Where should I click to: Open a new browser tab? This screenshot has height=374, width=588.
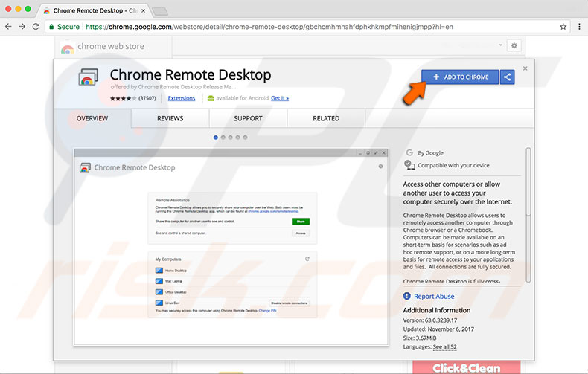(160, 12)
